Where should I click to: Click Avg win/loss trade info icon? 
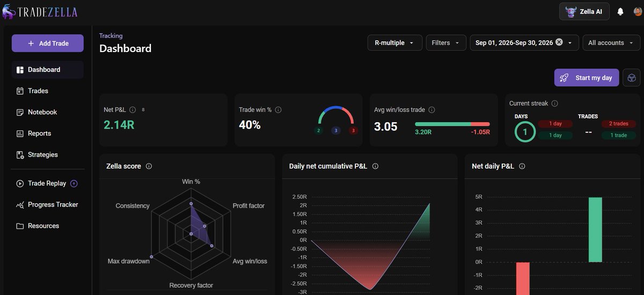point(431,110)
